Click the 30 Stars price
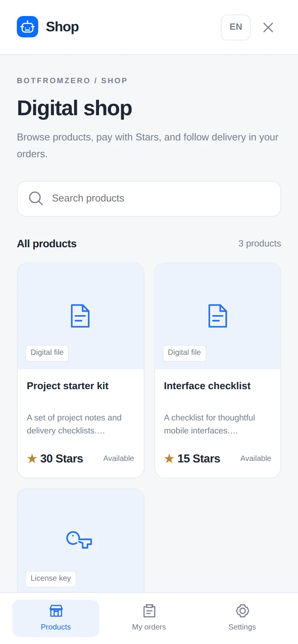 [62, 459]
